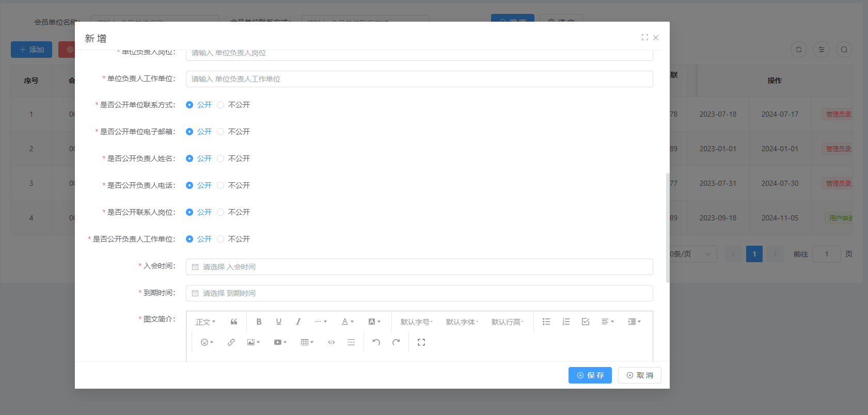The height and width of the screenshot is (415, 868).
Task: Click the 入会时间 date field
Action: point(419,267)
